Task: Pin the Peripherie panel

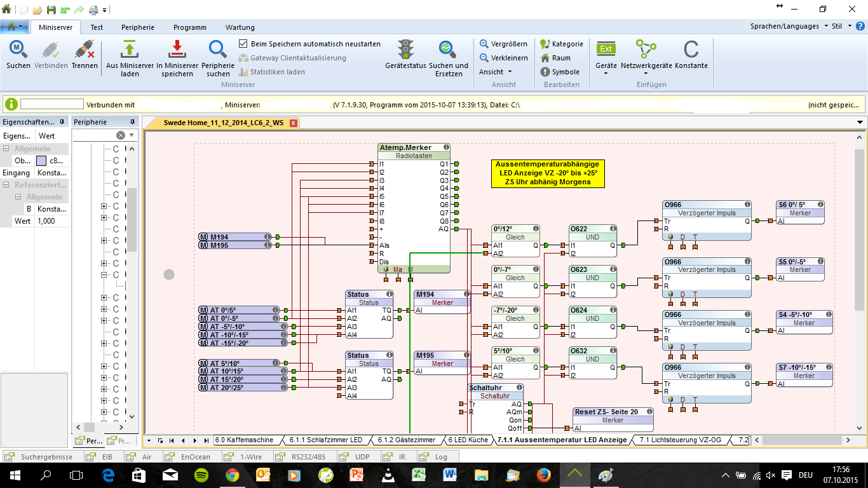Action: 132,122
